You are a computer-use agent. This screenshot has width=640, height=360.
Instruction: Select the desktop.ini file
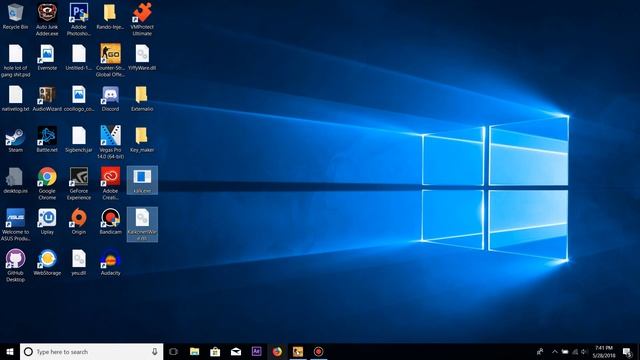point(16,180)
